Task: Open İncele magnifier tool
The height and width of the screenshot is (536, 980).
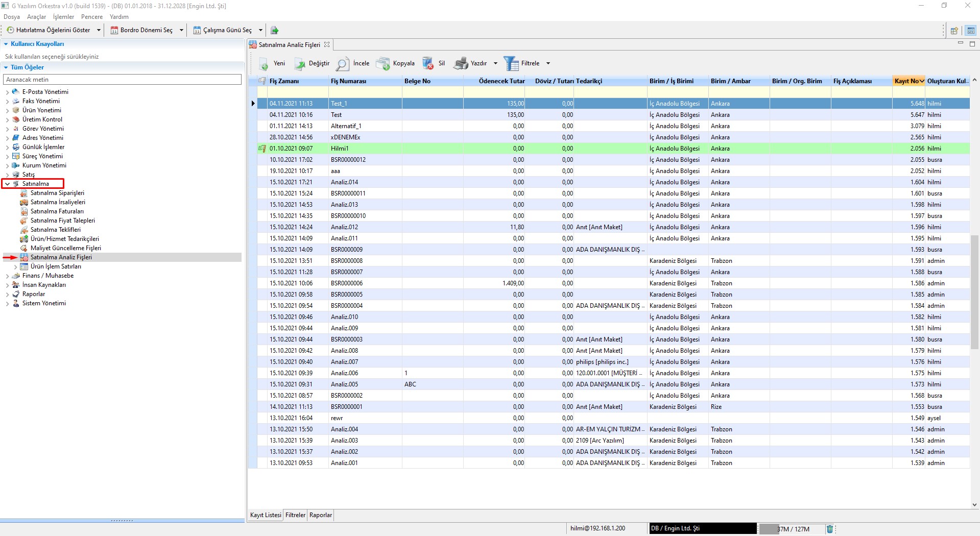Action: (343, 64)
